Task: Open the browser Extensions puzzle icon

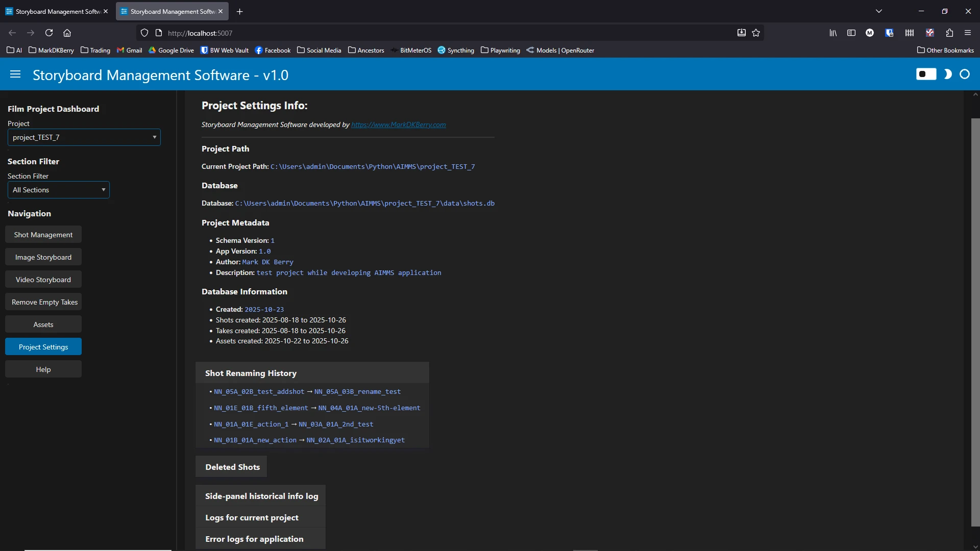Action: click(949, 33)
